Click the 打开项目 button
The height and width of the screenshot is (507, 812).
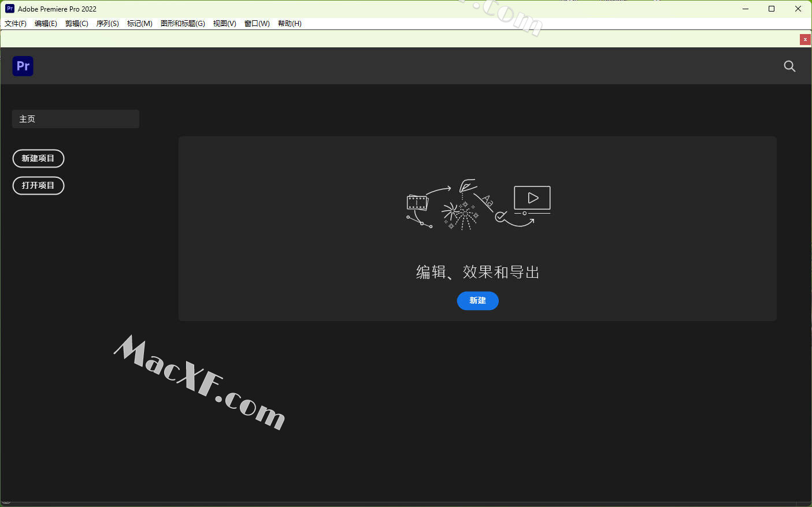[38, 185]
